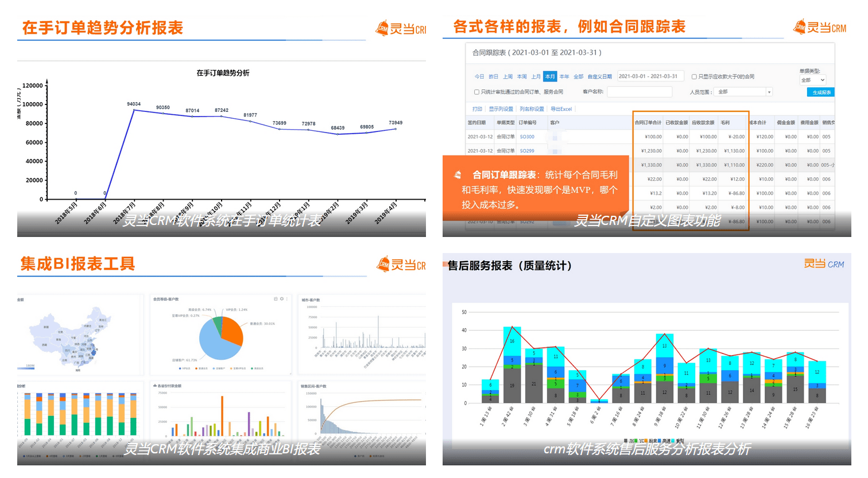Click the 灵当CRM logo above the contract tracking table

tap(819, 27)
